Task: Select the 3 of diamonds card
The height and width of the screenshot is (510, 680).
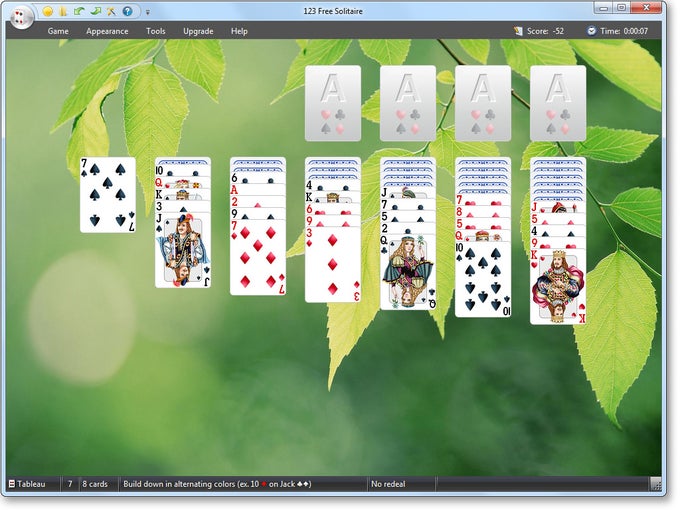Action: tap(333, 265)
